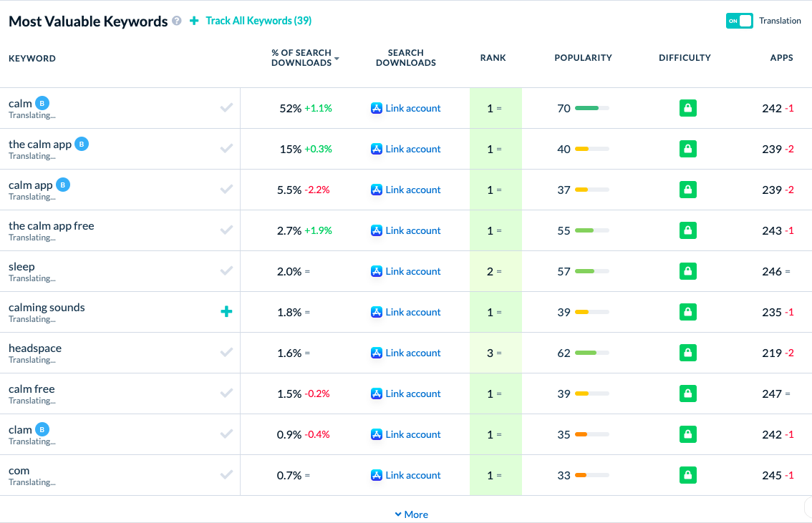Click the blue B badge next to calm

42,103
